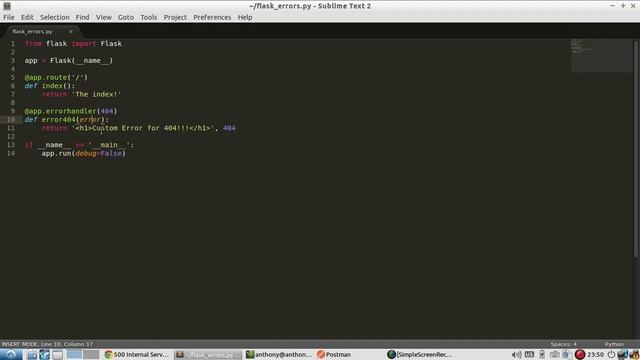Switch to the 500 Internal Server Chrome window
This screenshot has height=360, width=640.
coord(137,355)
